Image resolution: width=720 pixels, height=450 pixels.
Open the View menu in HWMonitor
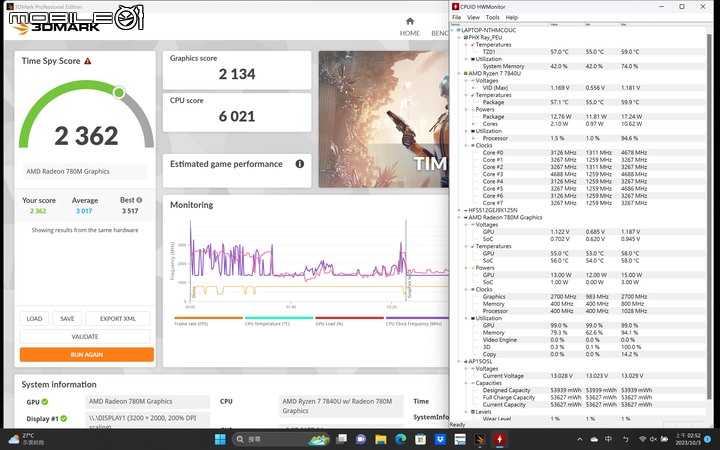(x=473, y=17)
